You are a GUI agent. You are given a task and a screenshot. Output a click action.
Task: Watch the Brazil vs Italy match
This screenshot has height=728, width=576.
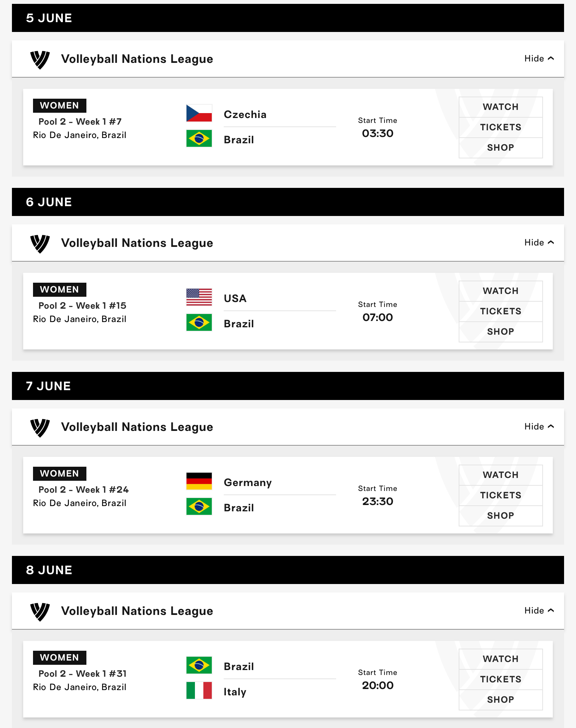click(501, 659)
